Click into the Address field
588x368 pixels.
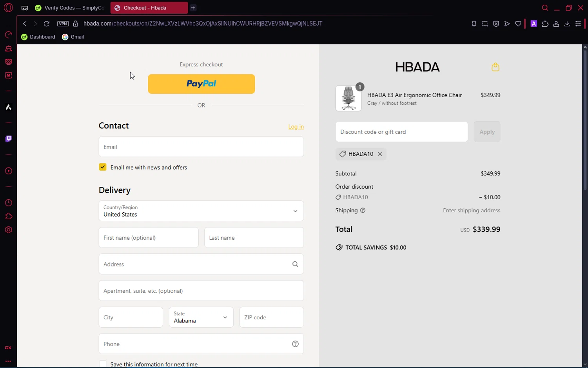pyautogui.click(x=201, y=264)
